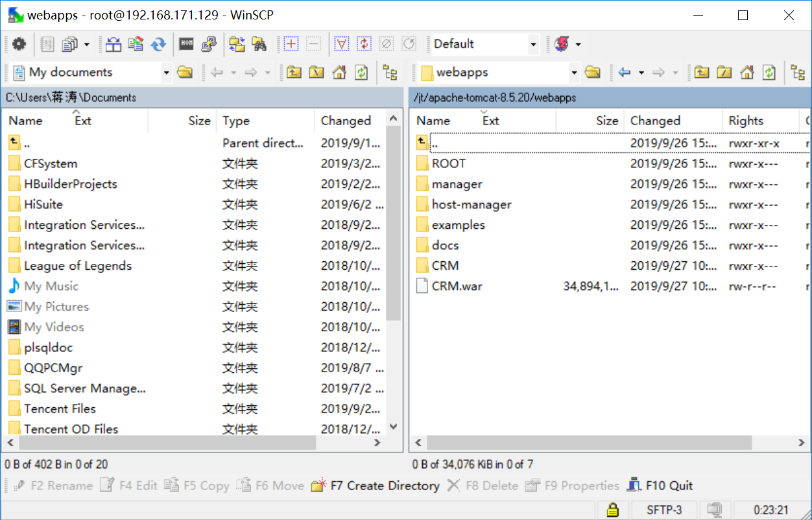Viewport: 812px width, 520px height.
Task: Open Preferences with the gear icon
Action: pos(19,44)
